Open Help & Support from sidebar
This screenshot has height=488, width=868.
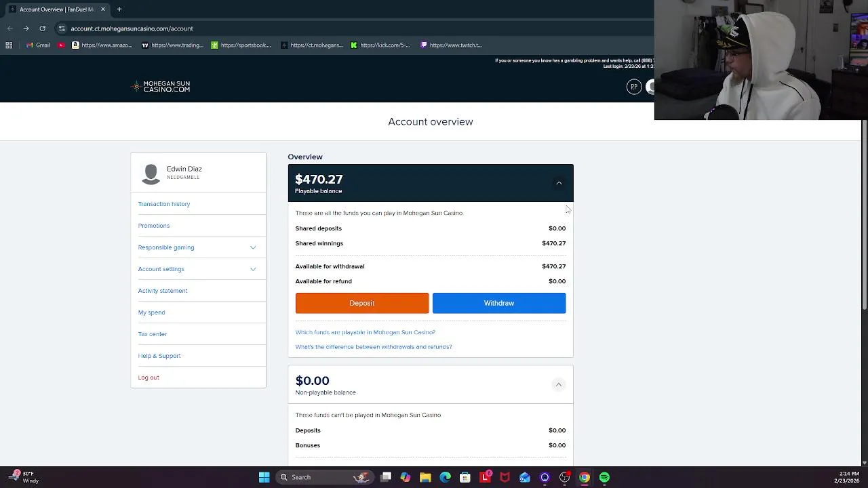click(x=159, y=356)
